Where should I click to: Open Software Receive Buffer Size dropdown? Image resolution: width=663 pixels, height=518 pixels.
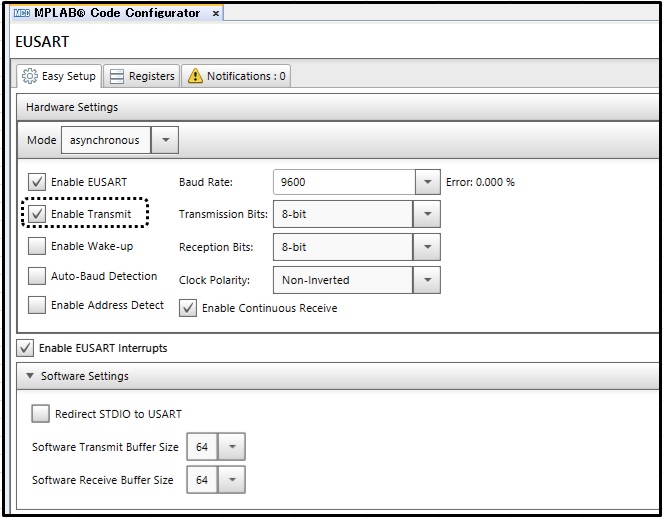(232, 480)
